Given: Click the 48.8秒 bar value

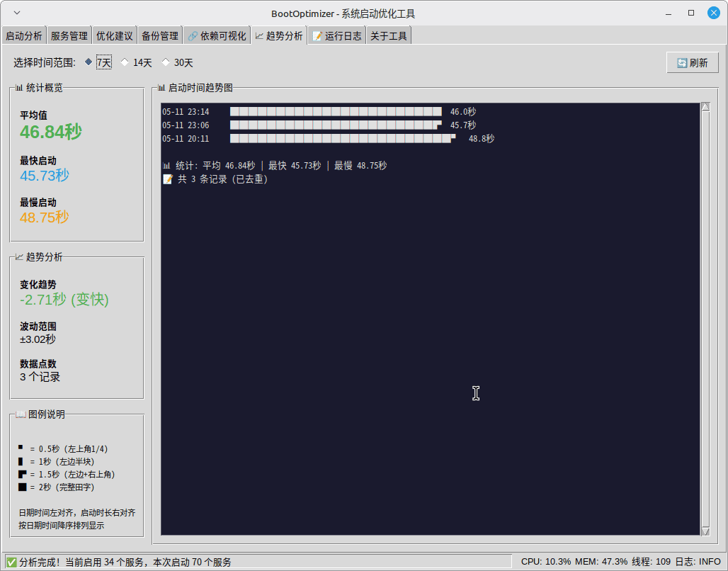Looking at the screenshot, I should click(482, 138).
